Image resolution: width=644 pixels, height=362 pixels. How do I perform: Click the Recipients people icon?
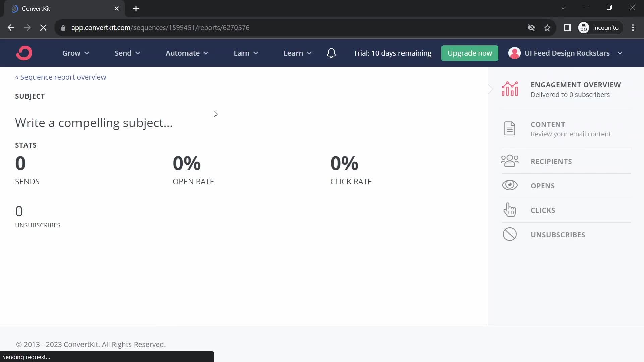click(x=510, y=161)
